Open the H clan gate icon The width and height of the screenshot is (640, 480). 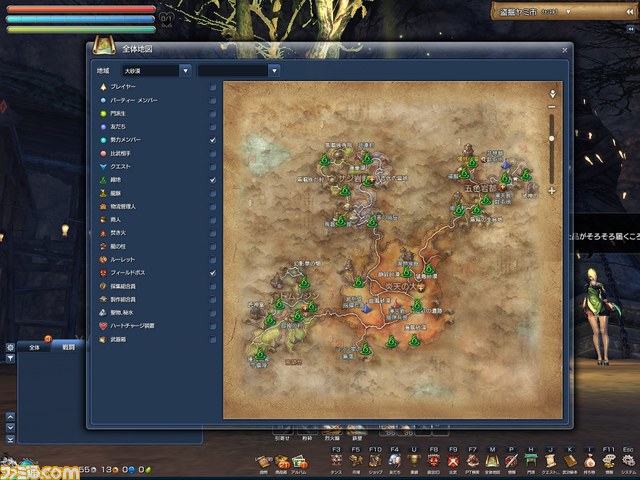tap(531, 462)
